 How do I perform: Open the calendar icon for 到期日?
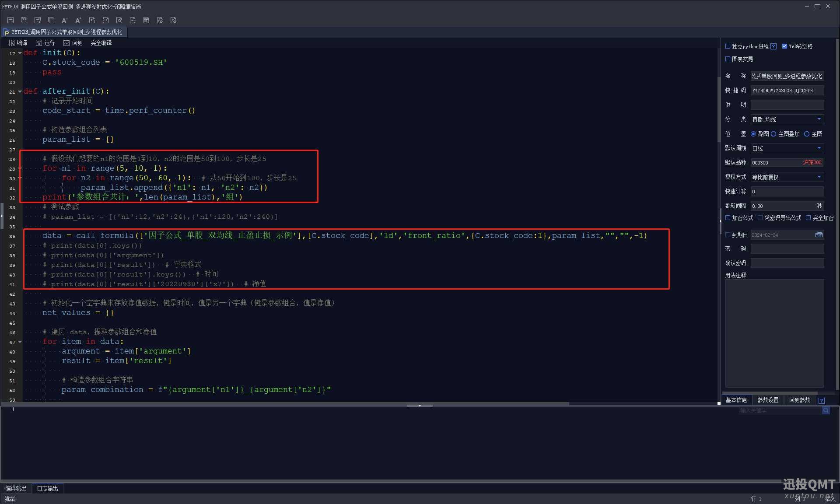[819, 235]
